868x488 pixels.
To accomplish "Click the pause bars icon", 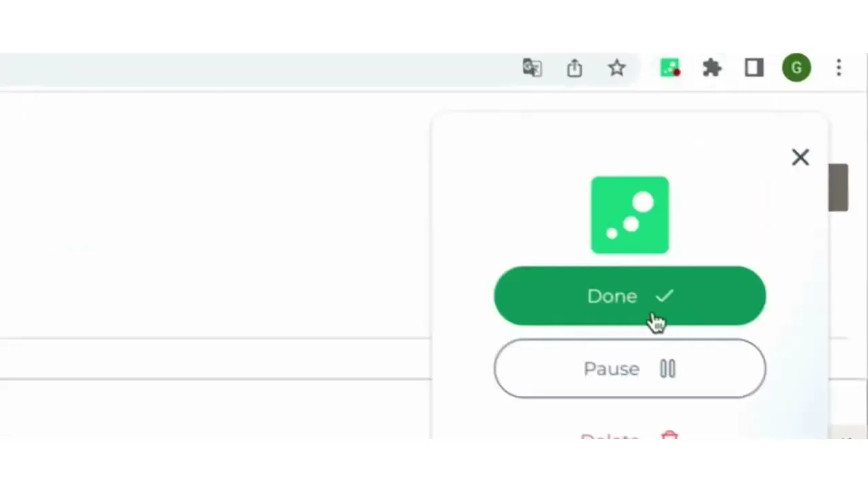I will [668, 369].
